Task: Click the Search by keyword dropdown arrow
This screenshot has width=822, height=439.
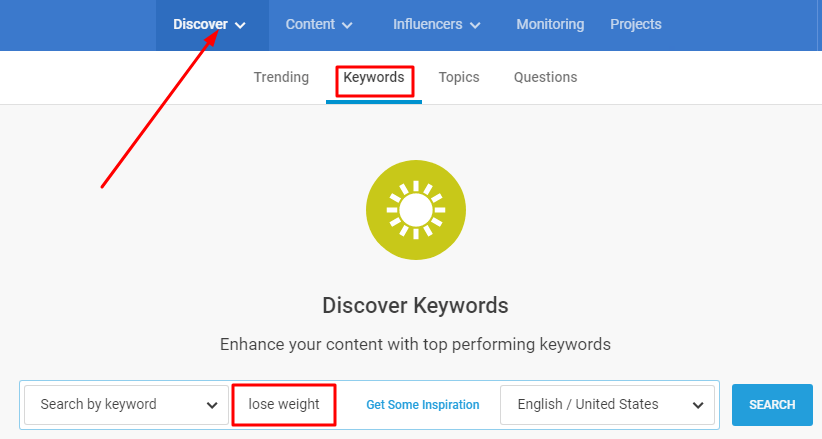Action: (212, 405)
